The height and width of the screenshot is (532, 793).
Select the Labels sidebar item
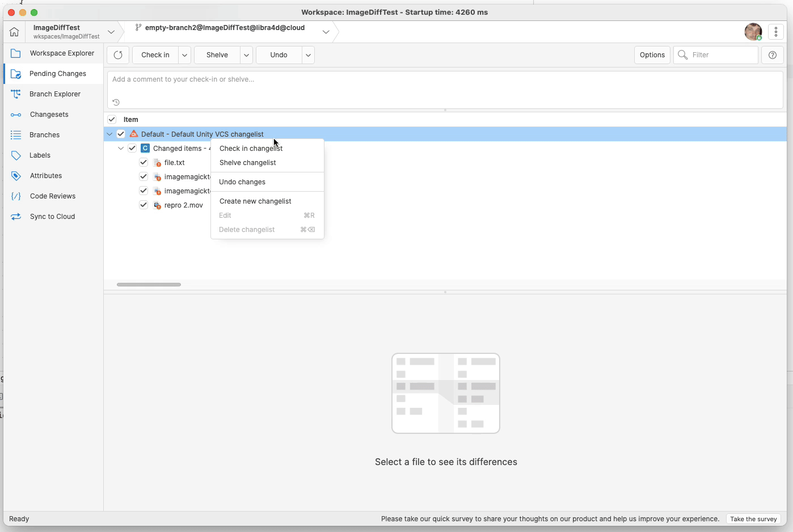coord(40,155)
